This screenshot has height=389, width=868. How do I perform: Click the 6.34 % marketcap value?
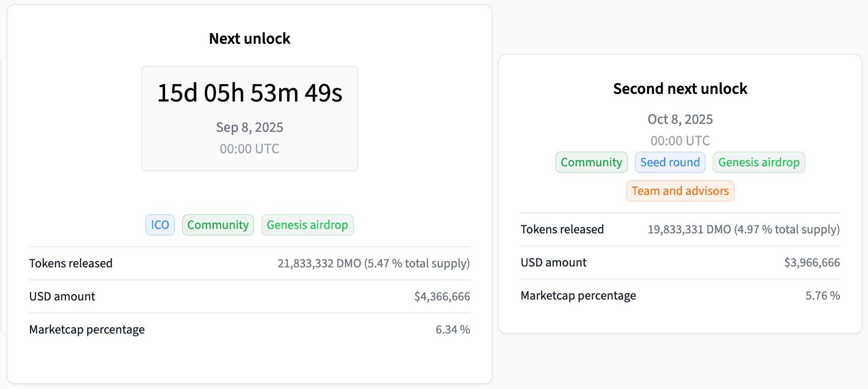coord(452,330)
